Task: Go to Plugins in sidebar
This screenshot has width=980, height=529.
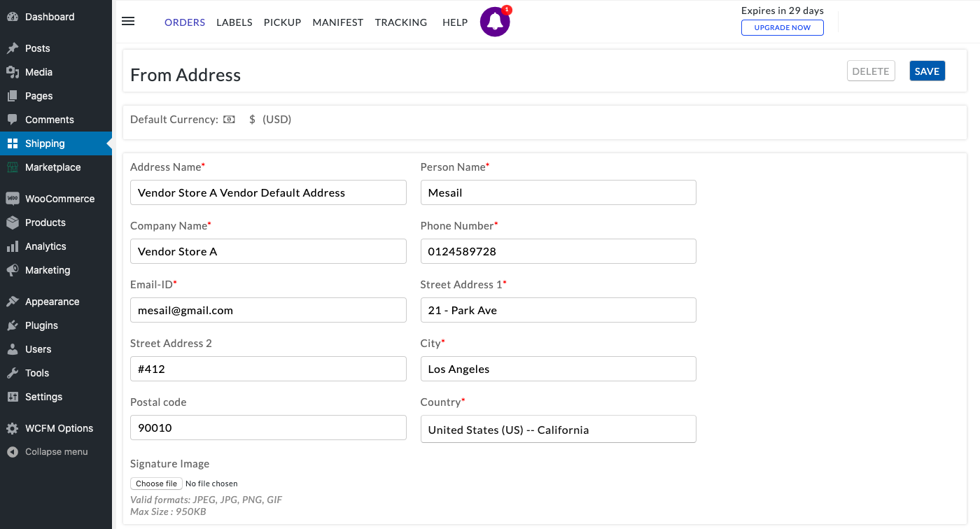Action: (56, 325)
